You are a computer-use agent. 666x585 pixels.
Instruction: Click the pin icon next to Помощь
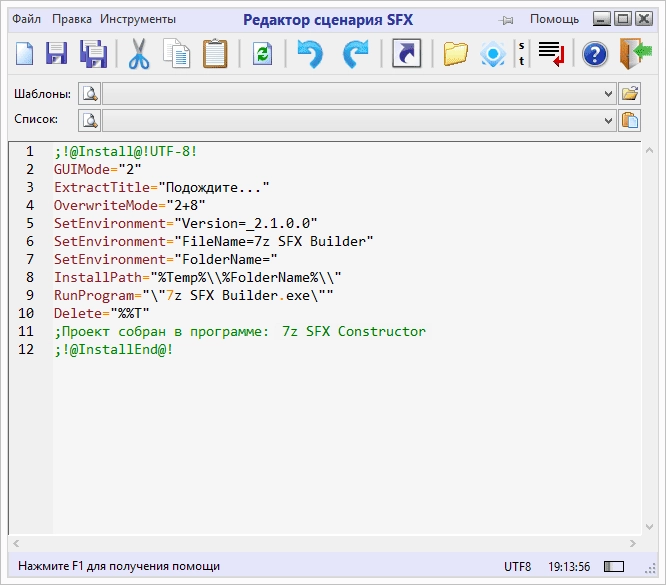[506, 20]
